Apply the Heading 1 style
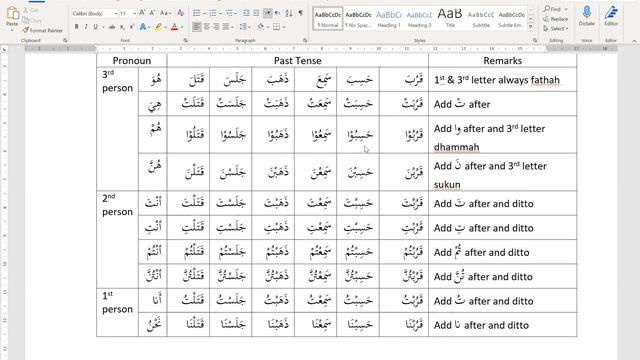640x360 pixels. [x=389, y=18]
